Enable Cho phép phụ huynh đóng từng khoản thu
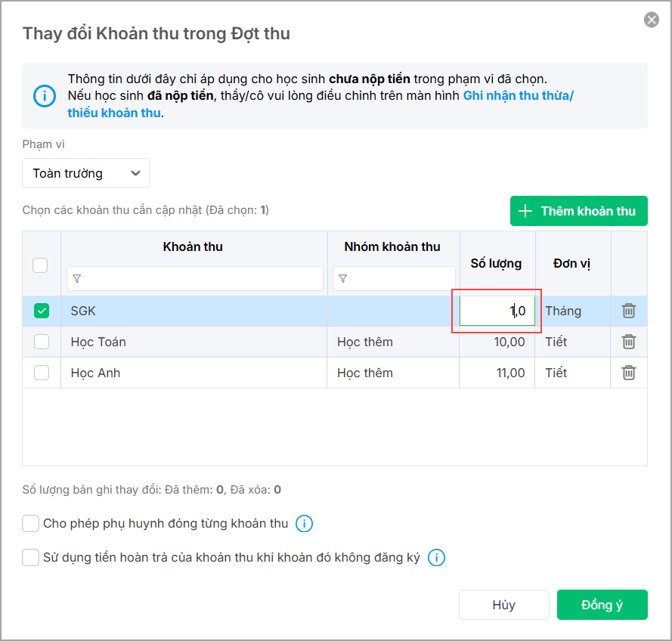Viewport: 672px width, 641px height. pos(31,523)
